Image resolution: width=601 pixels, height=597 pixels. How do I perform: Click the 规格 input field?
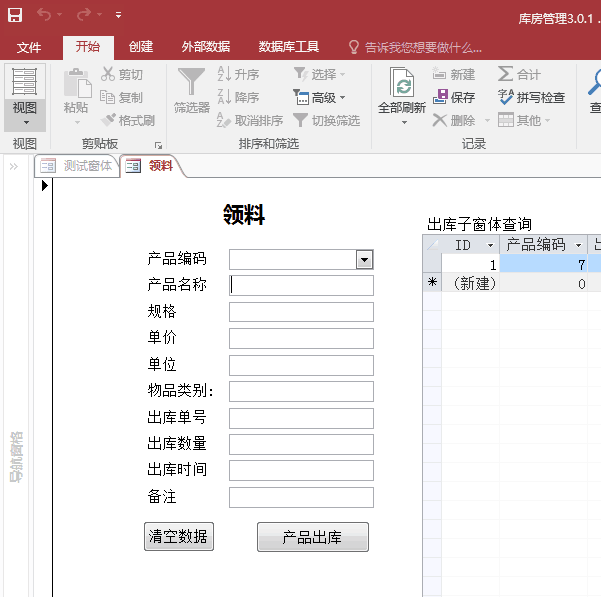[301, 312]
